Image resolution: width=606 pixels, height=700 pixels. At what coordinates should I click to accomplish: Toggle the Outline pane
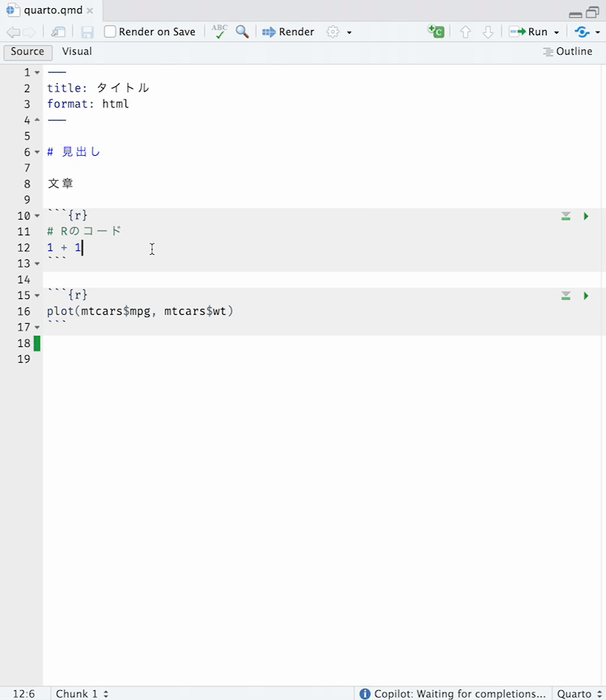(568, 52)
